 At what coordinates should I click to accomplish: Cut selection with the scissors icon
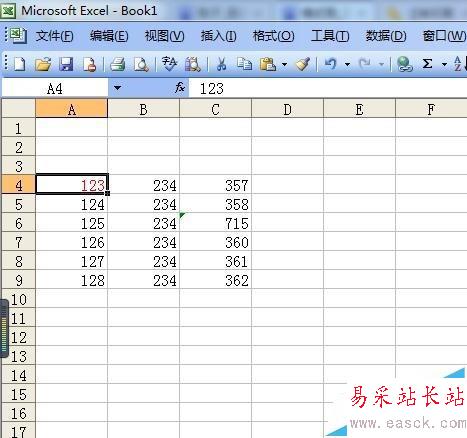[221, 64]
